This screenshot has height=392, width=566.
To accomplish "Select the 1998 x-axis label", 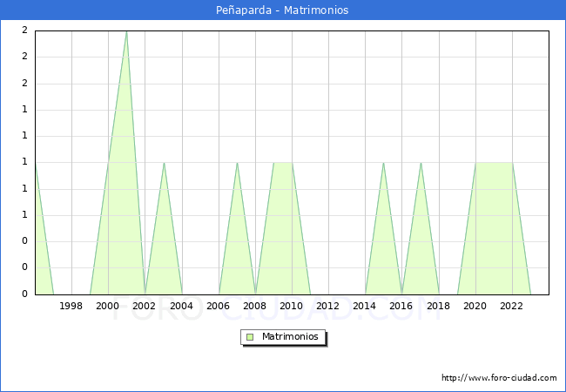I will 71,306.
